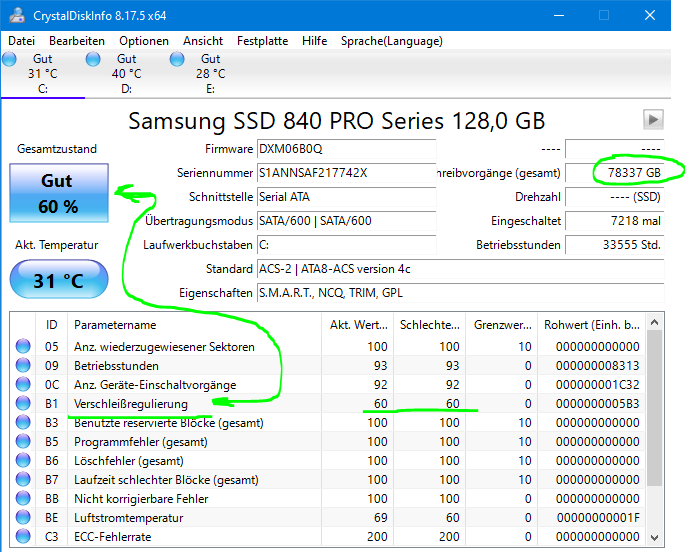Click the Übertragungsmodus field SATA/600
This screenshot has width=685, height=552.
[x=346, y=221]
